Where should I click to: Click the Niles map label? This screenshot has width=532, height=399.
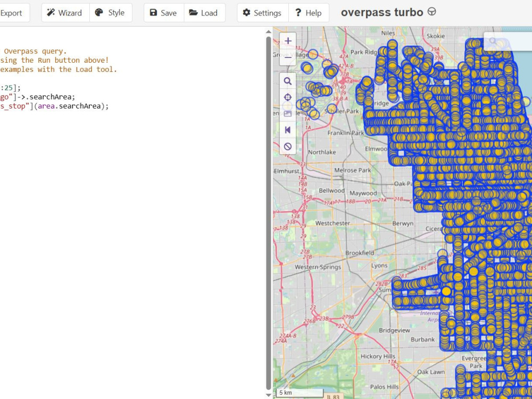388,33
